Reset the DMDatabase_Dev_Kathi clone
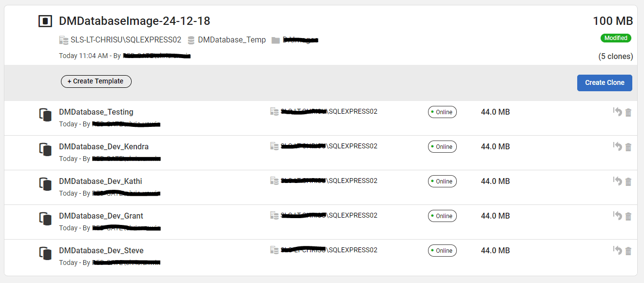The width and height of the screenshot is (644, 283). [618, 182]
